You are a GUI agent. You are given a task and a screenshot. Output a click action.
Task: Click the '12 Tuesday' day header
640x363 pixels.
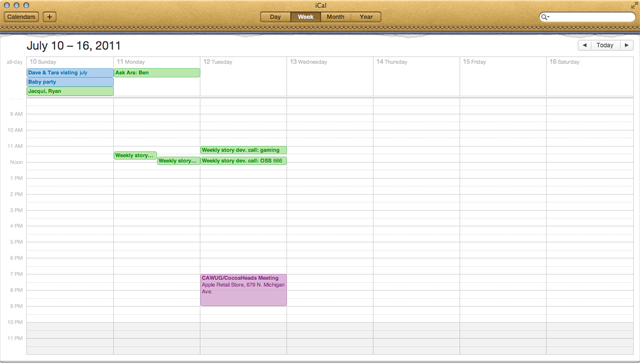[x=218, y=62]
